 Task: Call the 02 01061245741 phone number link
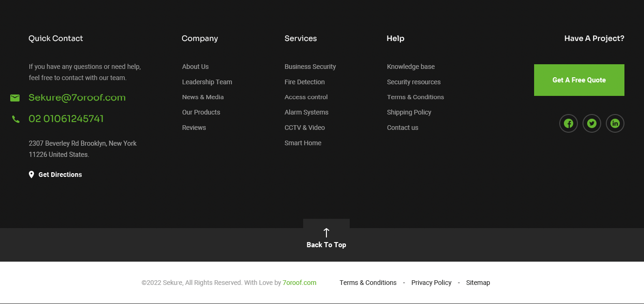[66, 119]
